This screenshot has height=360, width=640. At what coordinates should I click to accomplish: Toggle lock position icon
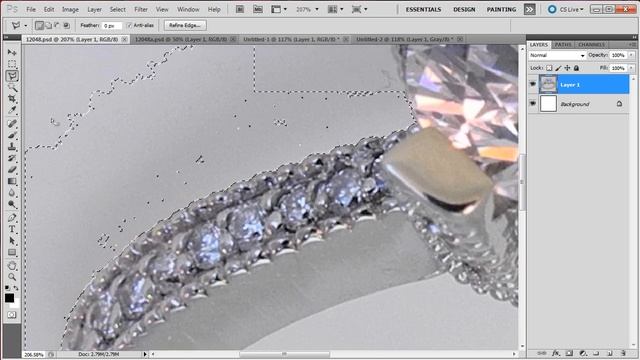[567, 68]
